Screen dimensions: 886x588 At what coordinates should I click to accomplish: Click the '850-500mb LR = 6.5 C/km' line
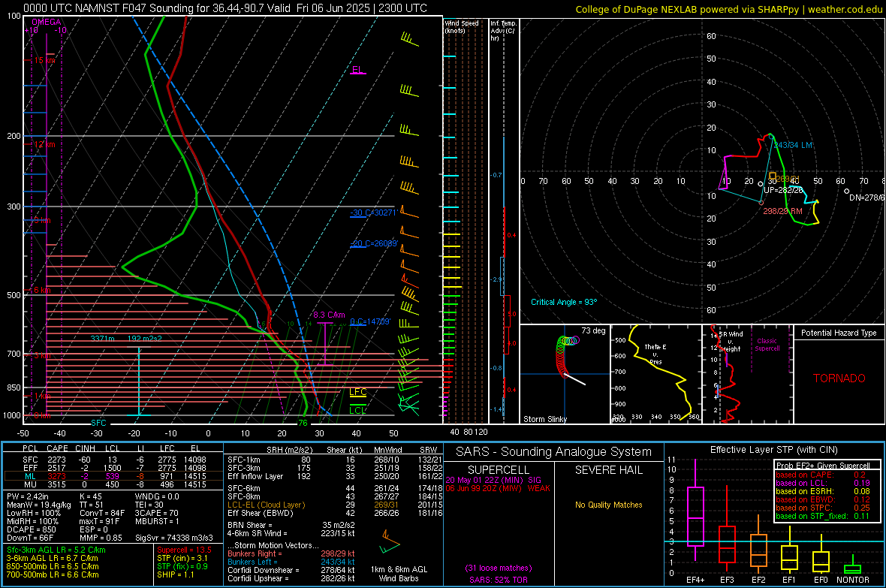[53, 566]
